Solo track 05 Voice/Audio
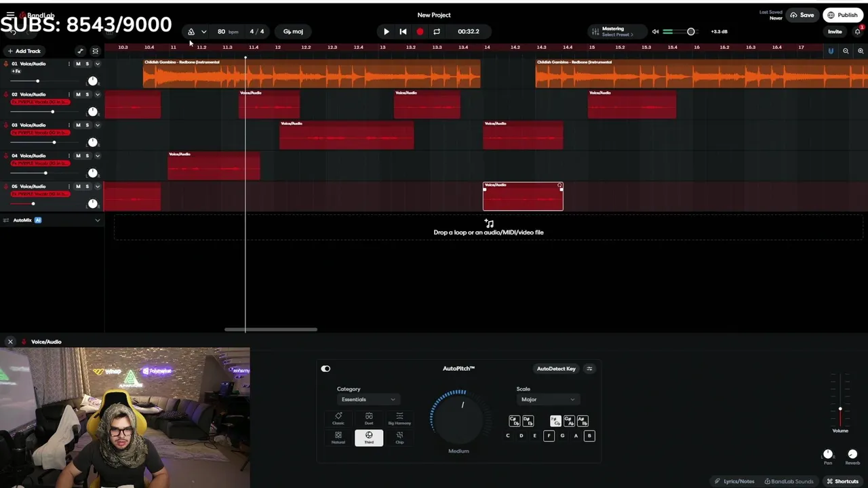The height and width of the screenshot is (488, 868). 87,186
